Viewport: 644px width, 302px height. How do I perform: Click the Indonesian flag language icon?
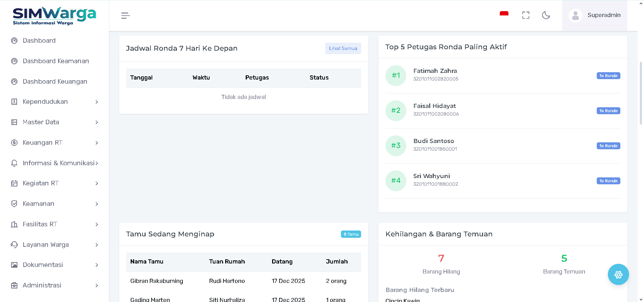click(504, 14)
